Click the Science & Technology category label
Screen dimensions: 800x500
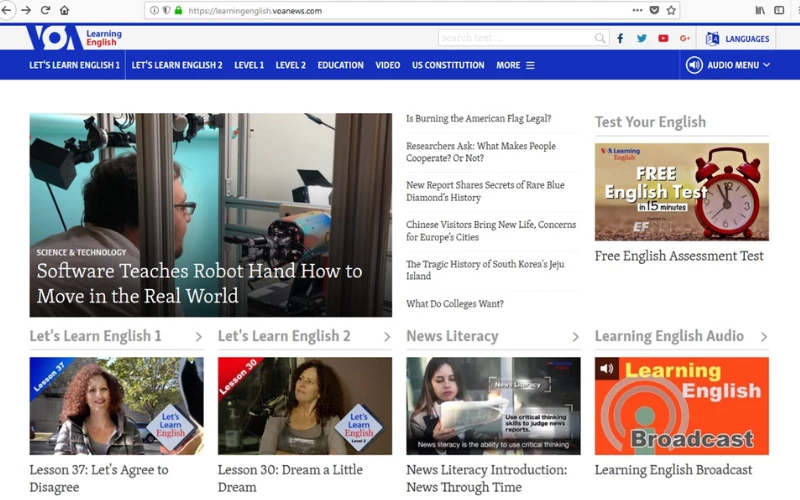coord(81,252)
